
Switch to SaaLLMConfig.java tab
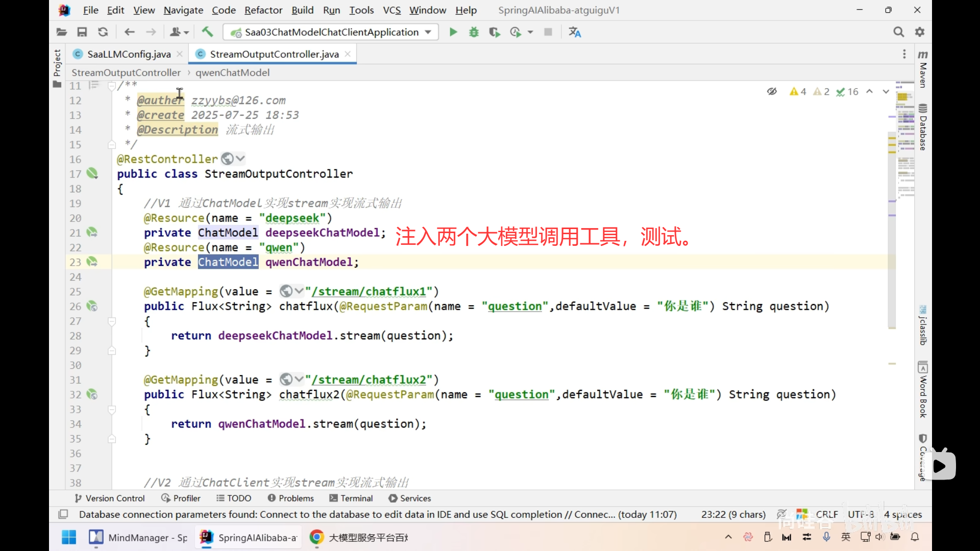pos(129,54)
